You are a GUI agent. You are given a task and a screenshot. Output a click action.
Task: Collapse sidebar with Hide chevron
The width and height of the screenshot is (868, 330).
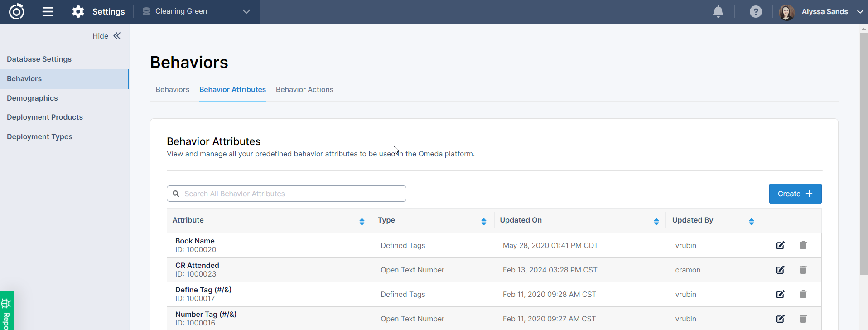tap(117, 36)
